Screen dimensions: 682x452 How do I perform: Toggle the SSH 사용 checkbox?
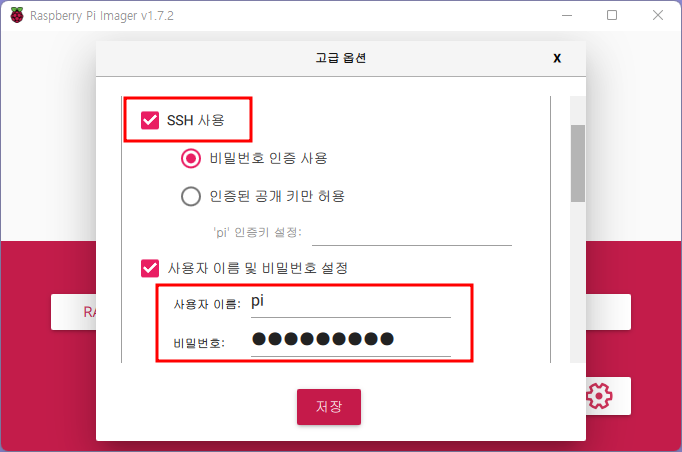(x=150, y=120)
